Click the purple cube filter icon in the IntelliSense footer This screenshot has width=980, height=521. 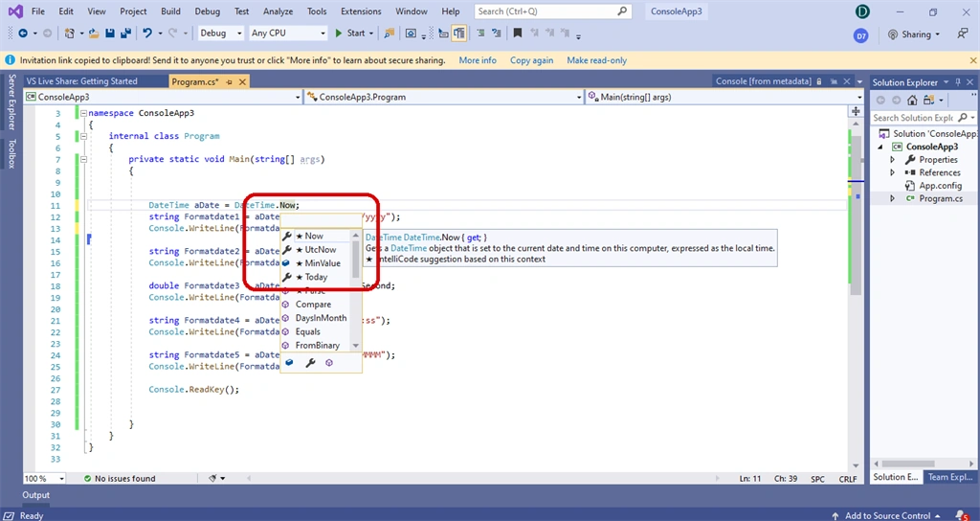(x=329, y=363)
